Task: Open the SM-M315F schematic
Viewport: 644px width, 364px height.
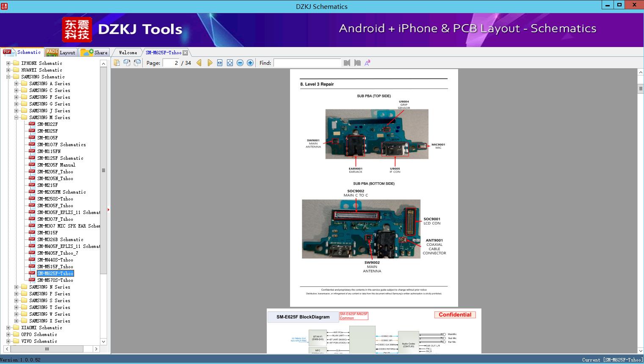Action: 47,233
